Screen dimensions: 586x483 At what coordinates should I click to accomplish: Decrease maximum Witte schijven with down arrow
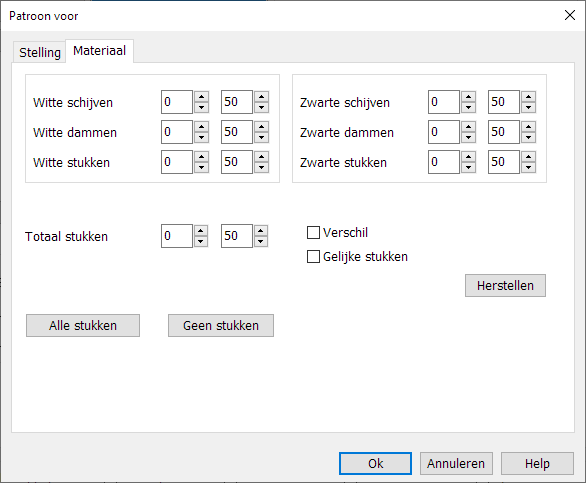click(262, 107)
